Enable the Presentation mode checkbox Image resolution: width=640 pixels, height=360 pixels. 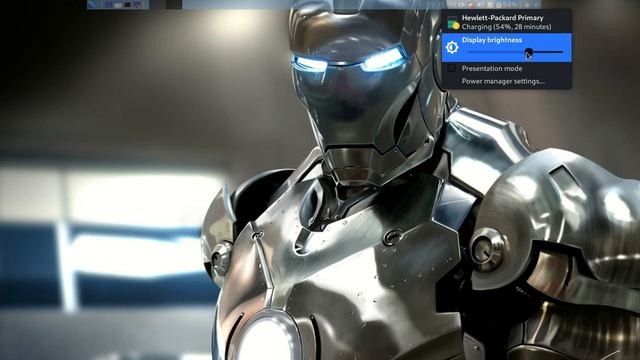click(x=451, y=69)
